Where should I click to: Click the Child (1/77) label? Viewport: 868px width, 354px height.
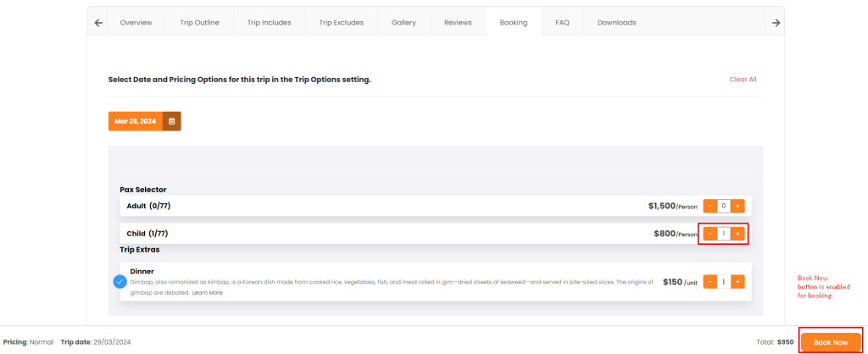tap(147, 234)
